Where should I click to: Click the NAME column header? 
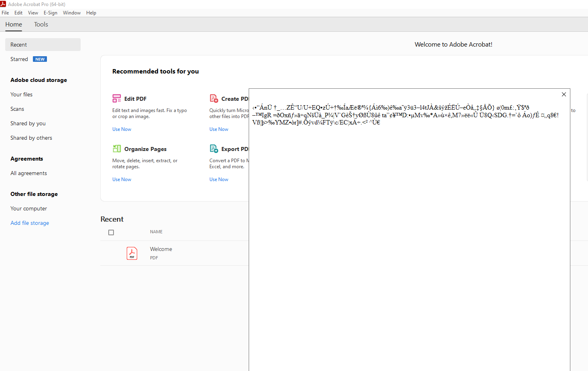click(x=156, y=232)
